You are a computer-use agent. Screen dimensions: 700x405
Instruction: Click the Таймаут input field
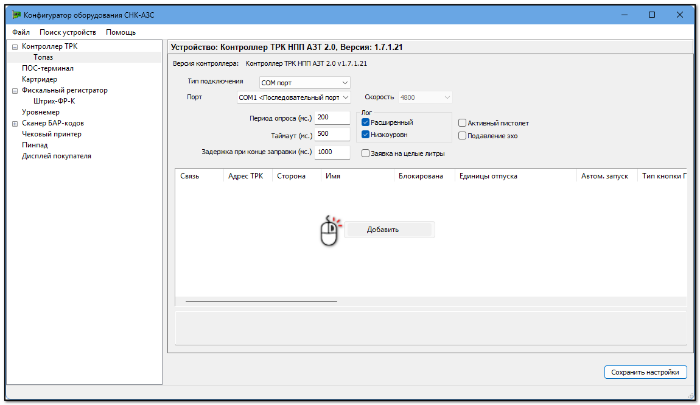point(332,134)
